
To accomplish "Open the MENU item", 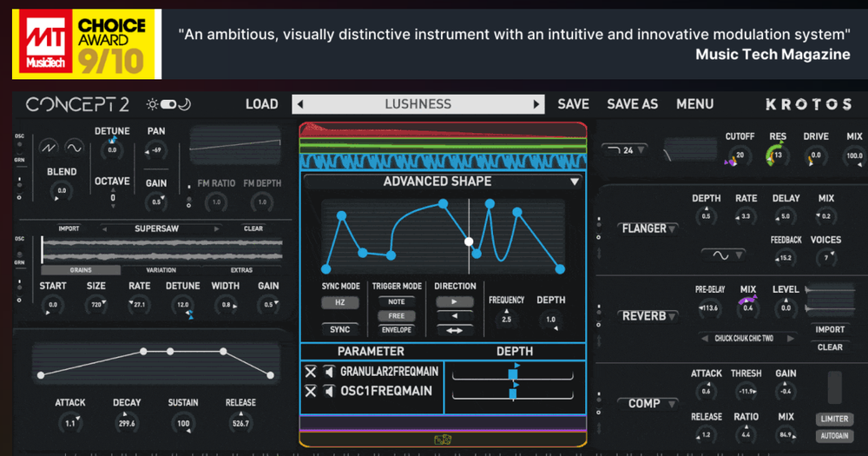I will tap(694, 104).
